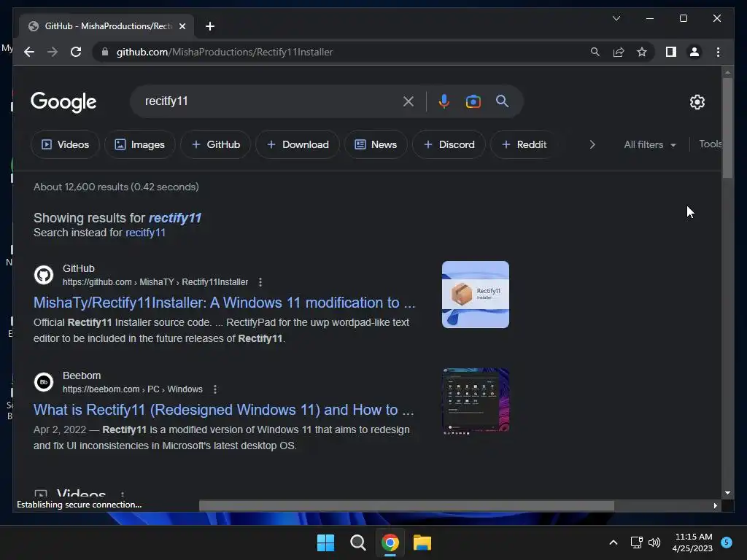Click the browser forward arrow
This screenshot has width=747, height=560.
click(x=53, y=52)
